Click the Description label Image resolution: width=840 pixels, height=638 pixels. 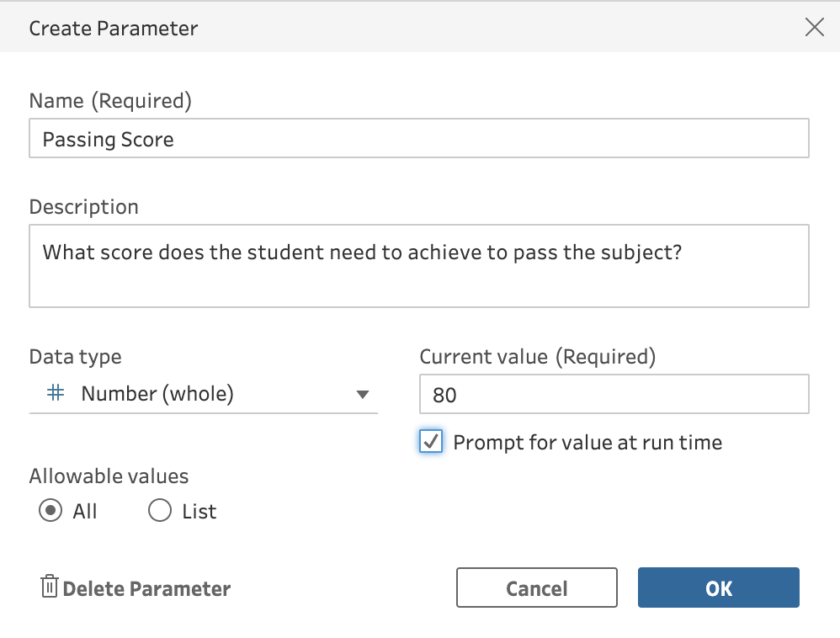(83, 206)
